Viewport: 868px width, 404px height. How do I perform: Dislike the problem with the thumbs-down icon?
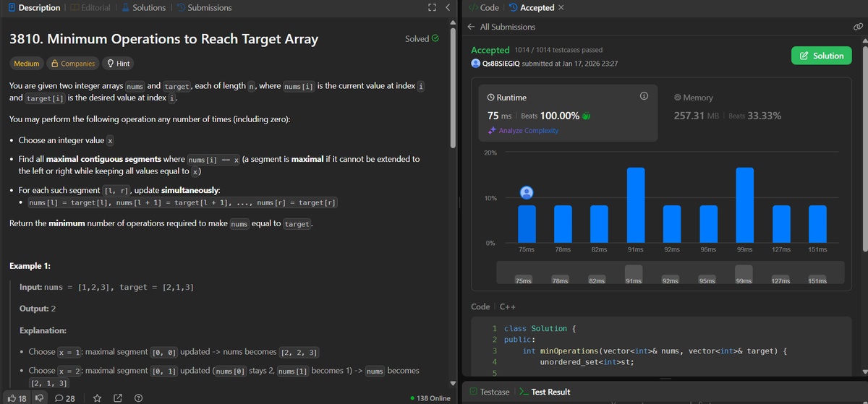click(41, 397)
